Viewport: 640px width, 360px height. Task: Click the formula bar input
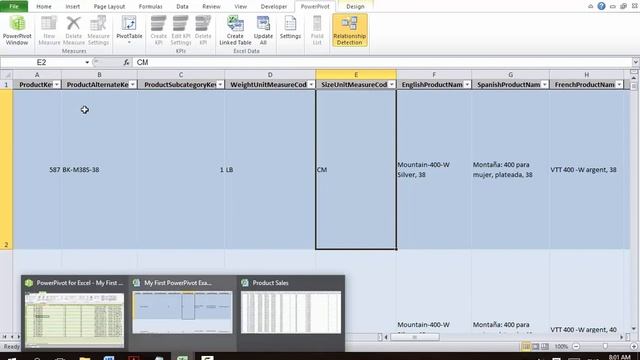(x=382, y=62)
